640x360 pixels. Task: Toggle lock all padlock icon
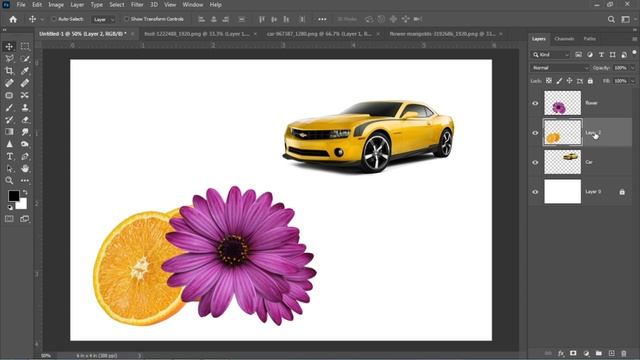tap(590, 81)
